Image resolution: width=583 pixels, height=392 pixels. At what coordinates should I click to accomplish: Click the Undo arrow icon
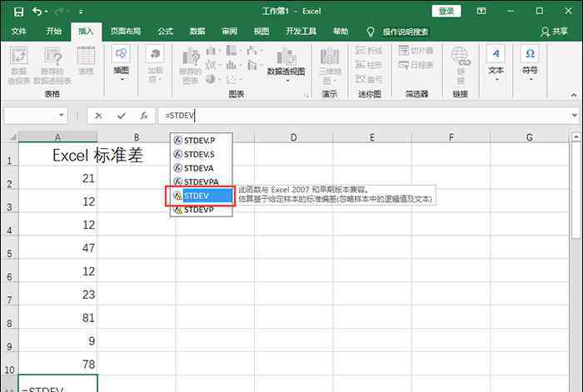point(37,12)
